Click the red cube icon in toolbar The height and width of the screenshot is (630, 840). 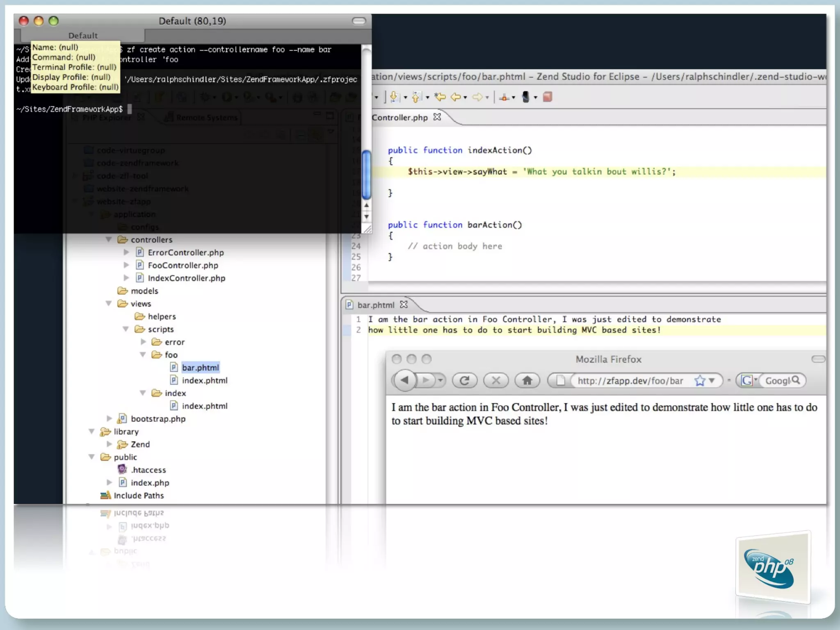(548, 97)
